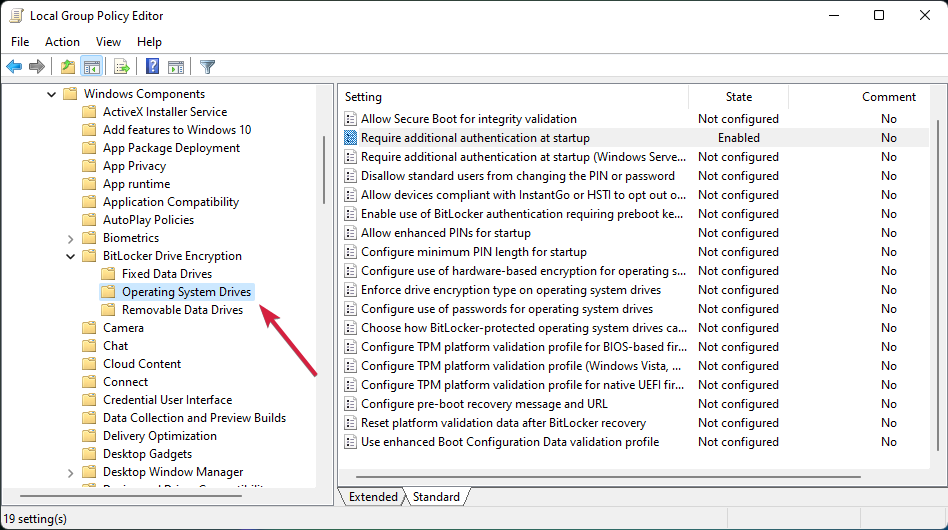948x530 pixels.
Task: Click policy icon for Configure minimum PIN length
Action: [x=350, y=252]
